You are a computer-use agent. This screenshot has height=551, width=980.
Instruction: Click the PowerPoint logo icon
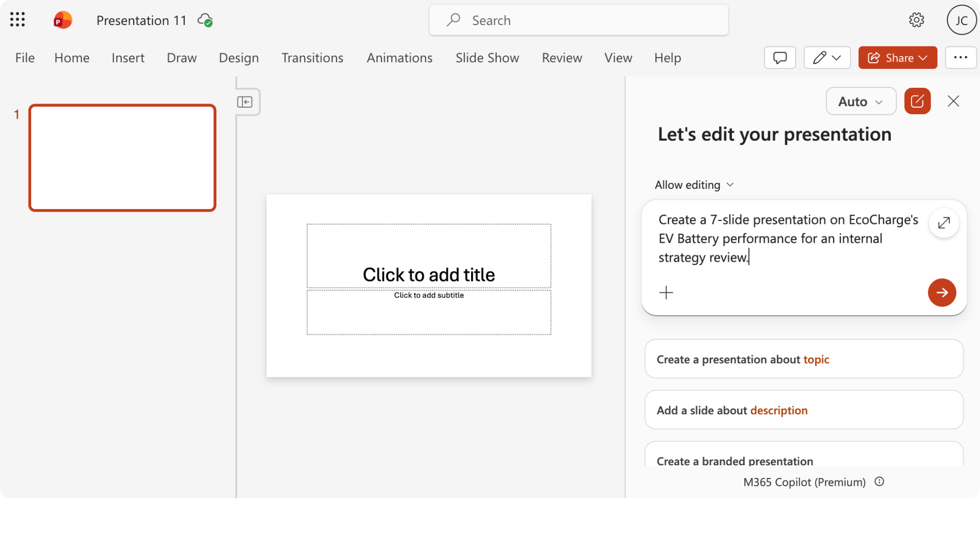[x=63, y=20]
